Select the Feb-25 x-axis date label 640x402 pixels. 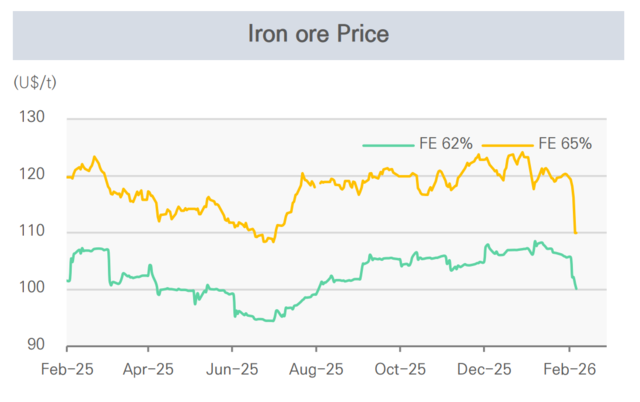66,368
